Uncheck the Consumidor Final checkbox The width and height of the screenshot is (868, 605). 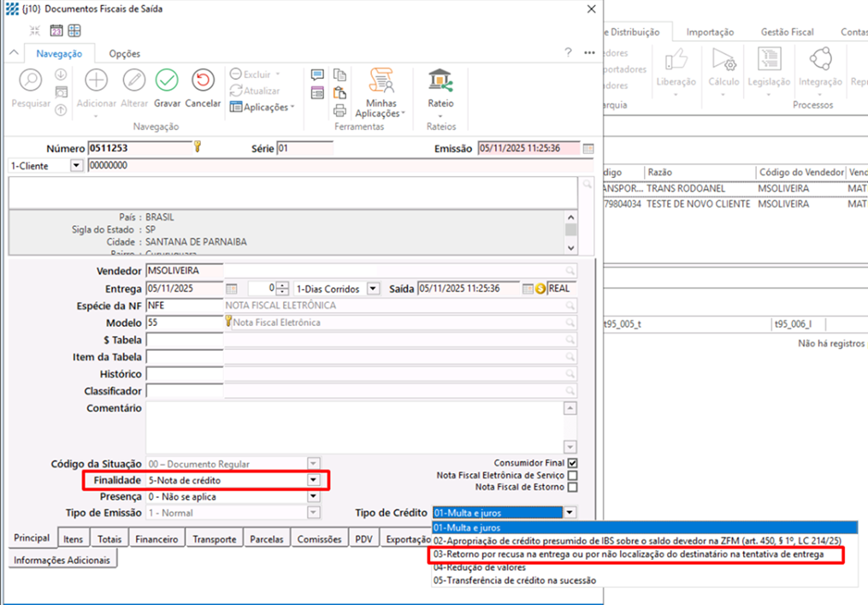[x=572, y=463]
